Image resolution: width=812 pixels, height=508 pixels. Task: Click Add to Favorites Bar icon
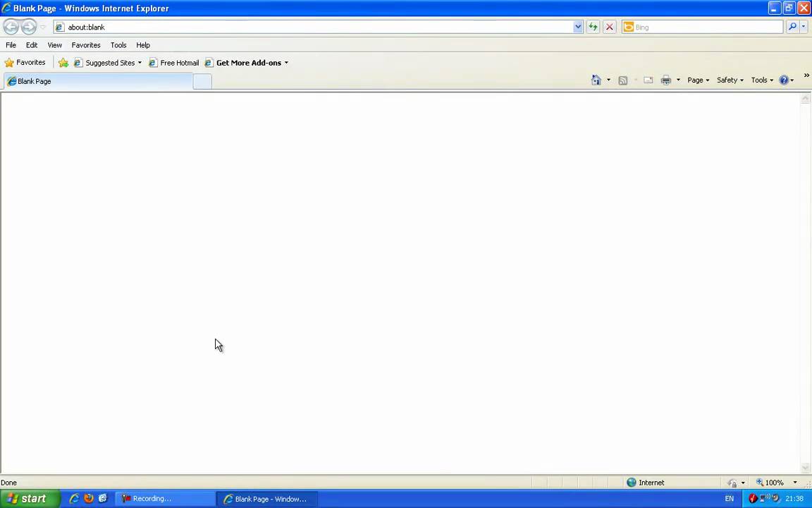(x=63, y=63)
